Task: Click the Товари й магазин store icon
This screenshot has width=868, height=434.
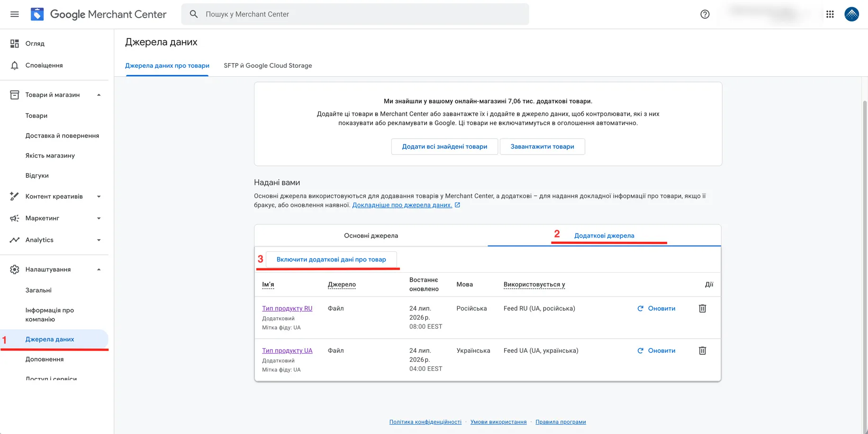Action: pos(15,95)
